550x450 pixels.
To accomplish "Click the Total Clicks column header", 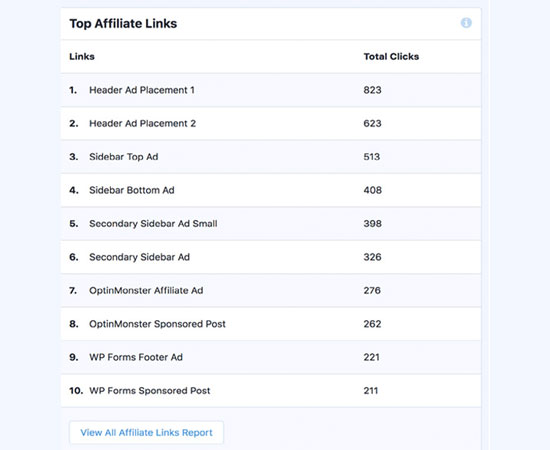I will [x=391, y=56].
